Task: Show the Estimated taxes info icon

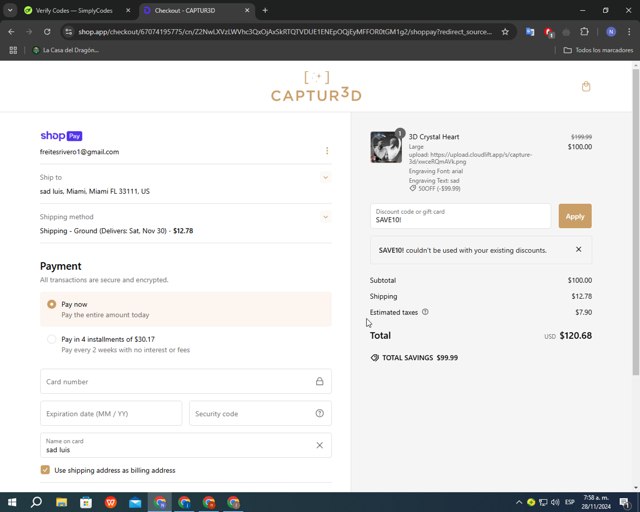Action: 425,312
